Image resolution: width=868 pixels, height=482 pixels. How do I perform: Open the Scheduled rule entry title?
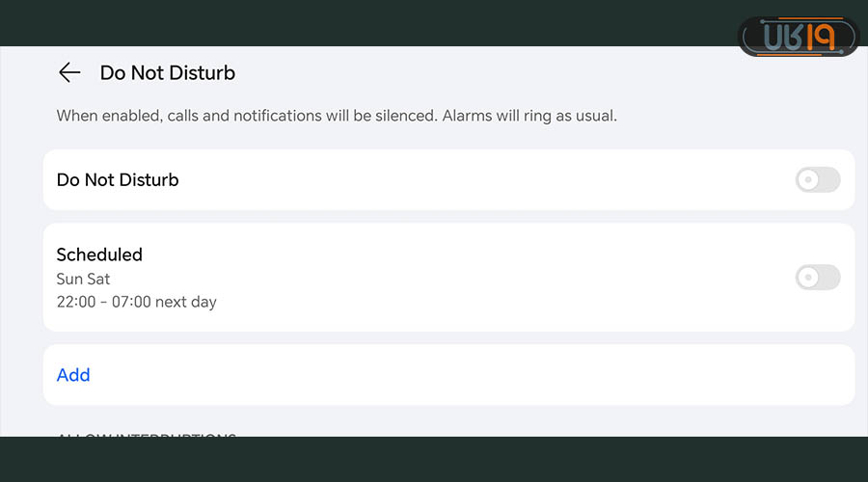click(99, 254)
